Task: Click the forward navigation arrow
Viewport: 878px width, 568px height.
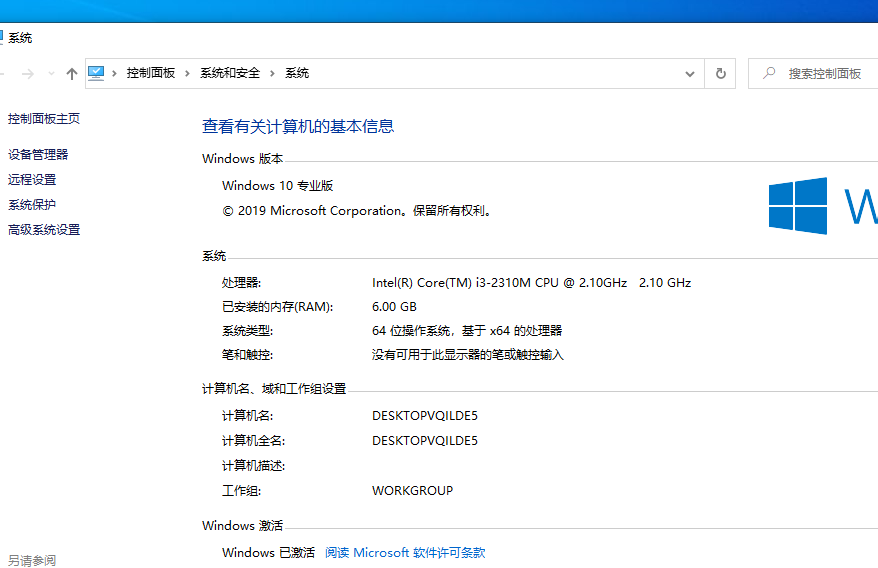Action: (x=27, y=73)
